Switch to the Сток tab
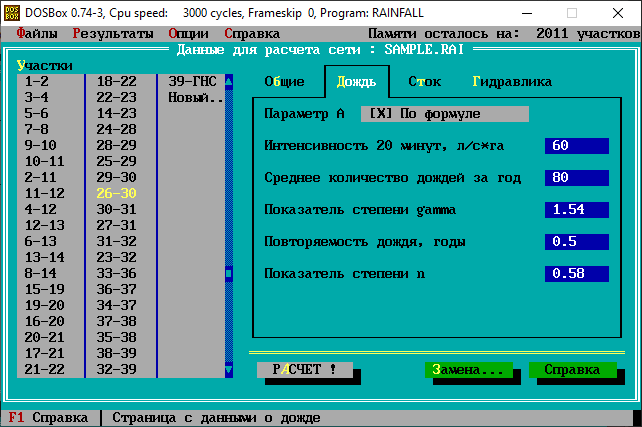 pos(424,82)
